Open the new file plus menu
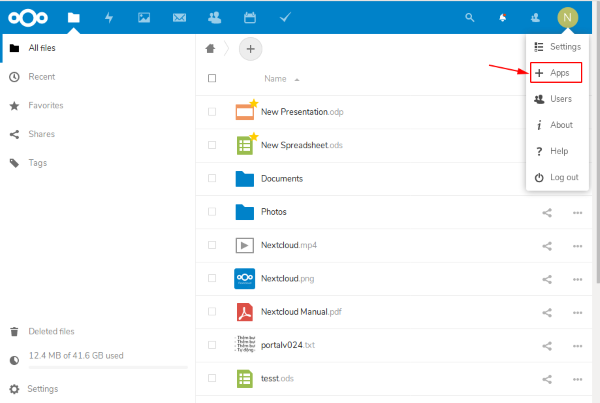This screenshot has width=600, height=403. click(x=250, y=47)
